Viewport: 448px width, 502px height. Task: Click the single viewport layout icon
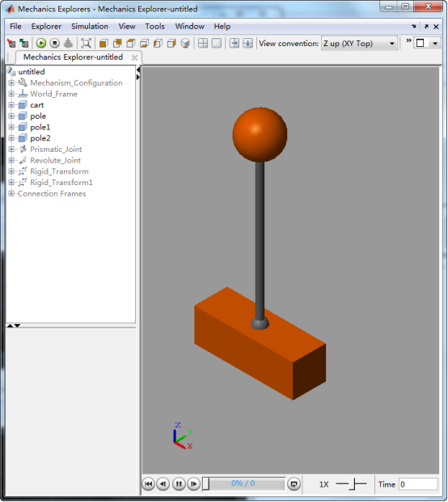tap(217, 43)
